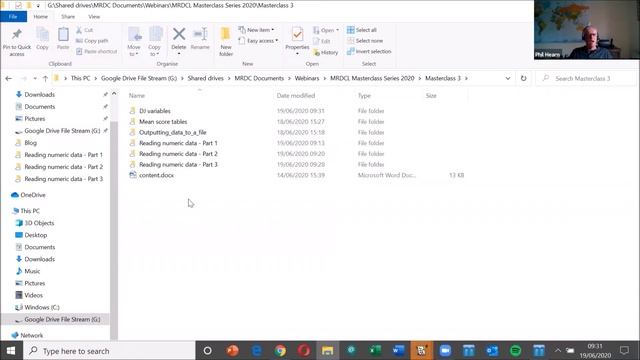The width and height of the screenshot is (640, 360).
Task: Open the New item dropdown
Action: (x=256, y=30)
